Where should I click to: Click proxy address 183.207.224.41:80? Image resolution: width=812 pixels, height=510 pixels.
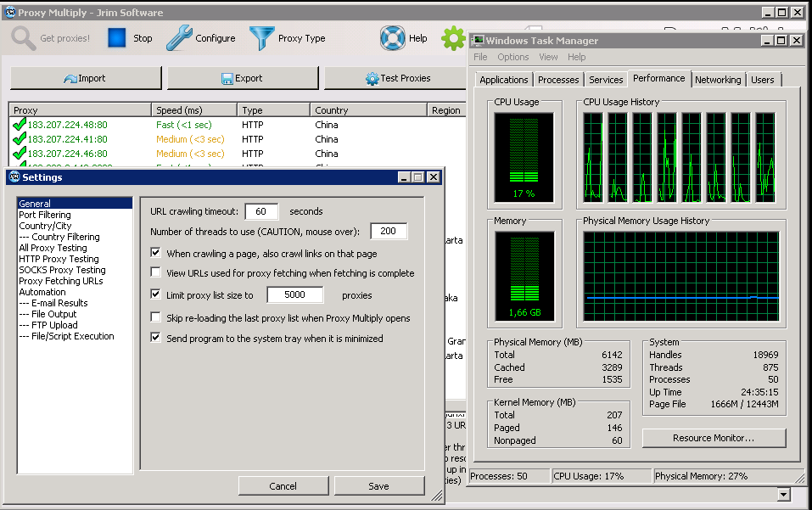[67, 139]
